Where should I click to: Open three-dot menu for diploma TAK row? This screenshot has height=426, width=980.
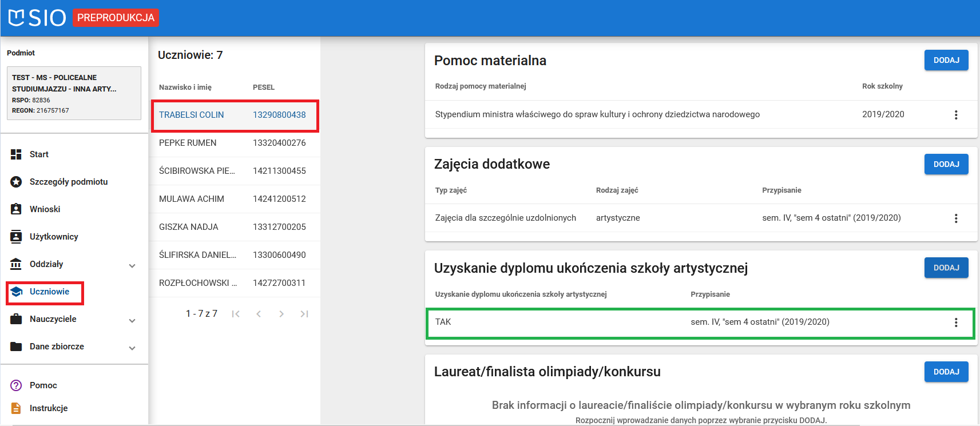tap(955, 323)
